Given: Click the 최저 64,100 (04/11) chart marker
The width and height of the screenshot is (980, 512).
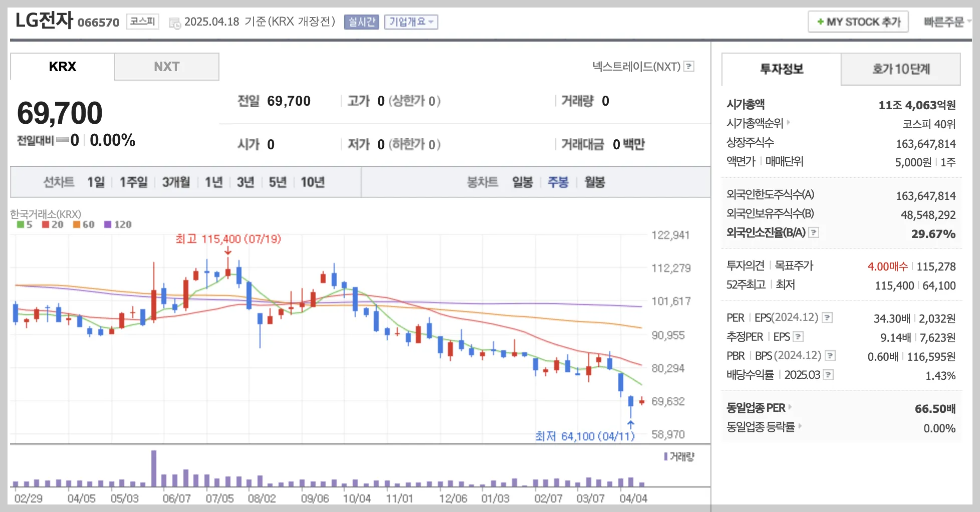Looking at the screenshot, I should point(585,436).
